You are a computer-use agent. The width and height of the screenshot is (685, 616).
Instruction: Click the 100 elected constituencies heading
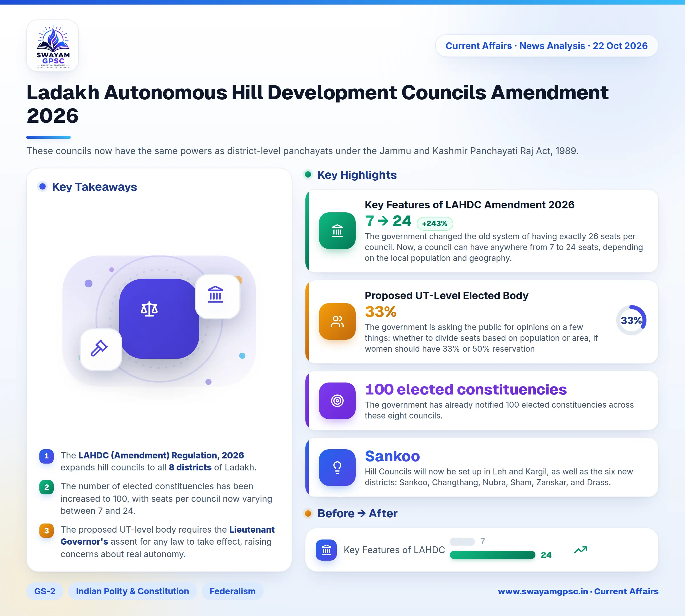pos(466,389)
